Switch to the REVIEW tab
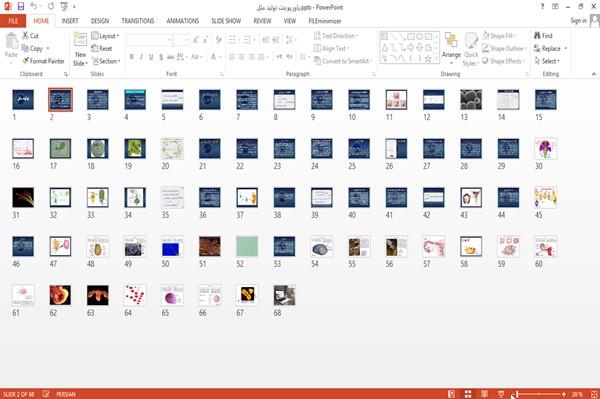 point(262,21)
